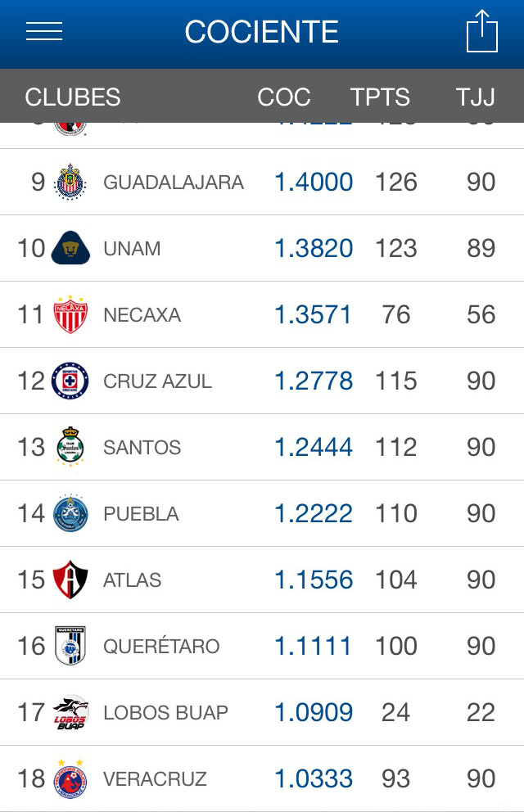The image size is (524, 812).
Task: Tap Lobos BUAP quotient 1.0909
Action: [x=314, y=712]
